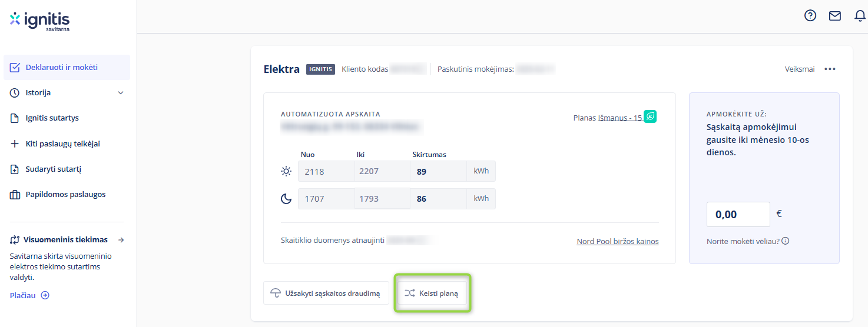Click info icon beside Norite mokėti vėliau
This screenshot has height=327, width=868.
[x=785, y=241]
